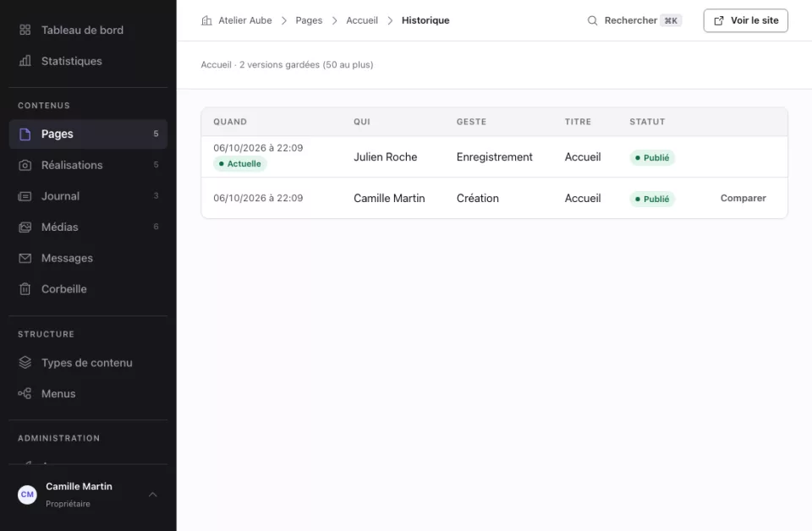Image resolution: width=812 pixels, height=531 pixels.
Task: Follow the Pages breadcrumb link
Action: coord(309,20)
